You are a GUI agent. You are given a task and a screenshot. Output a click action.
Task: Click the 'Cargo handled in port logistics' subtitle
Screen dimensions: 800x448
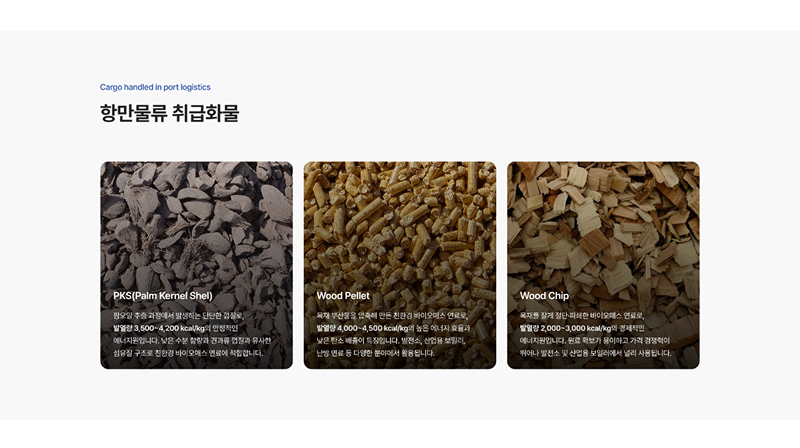(x=155, y=87)
